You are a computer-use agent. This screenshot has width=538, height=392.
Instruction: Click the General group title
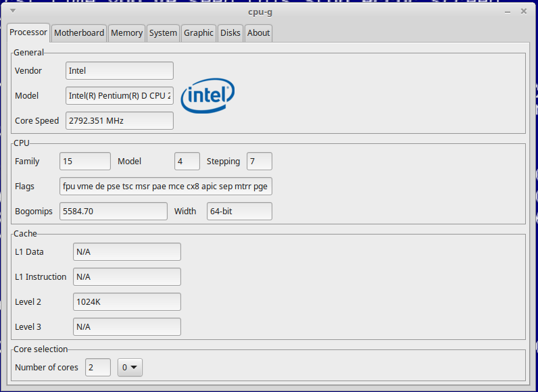28,53
